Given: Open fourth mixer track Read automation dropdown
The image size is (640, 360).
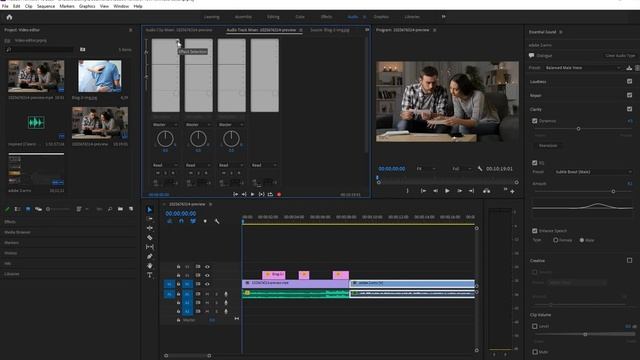Looking at the screenshot, I should 264,165.
